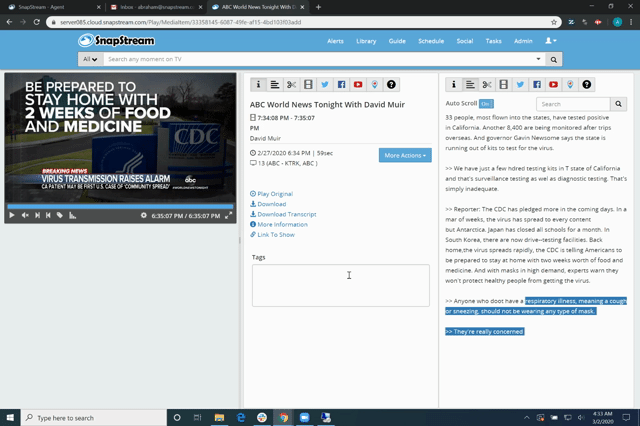Bookmark page with star icon

point(554,22)
